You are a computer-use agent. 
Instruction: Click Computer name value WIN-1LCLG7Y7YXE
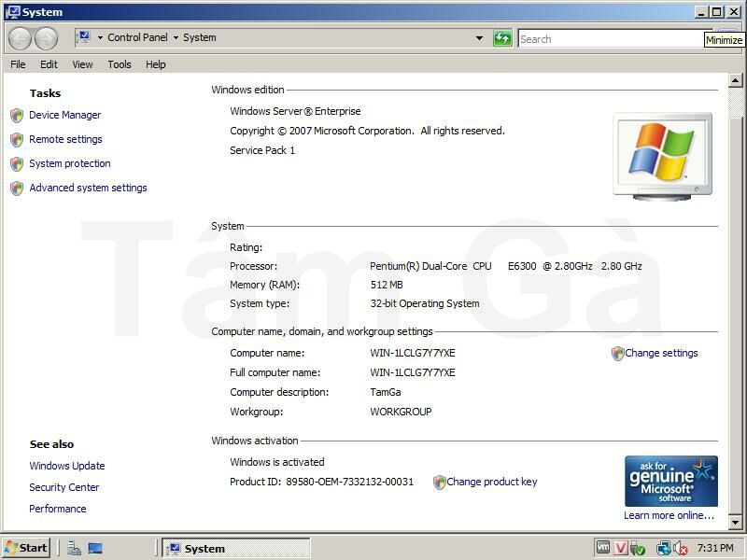coord(413,353)
